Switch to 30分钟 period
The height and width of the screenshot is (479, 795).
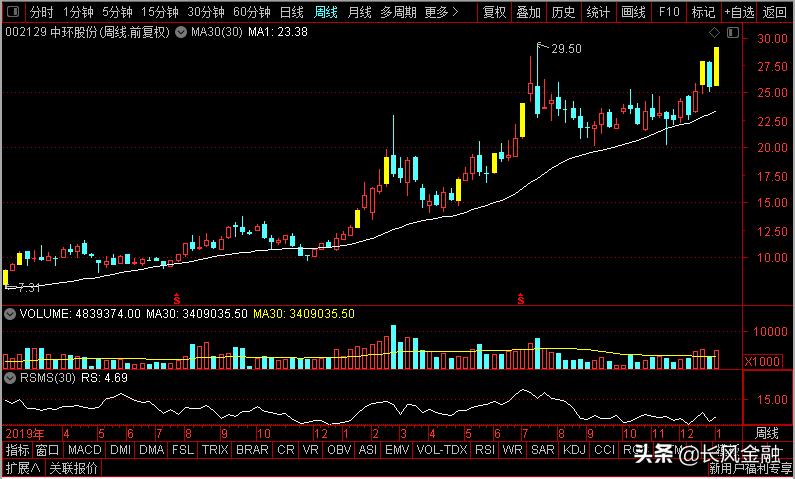point(206,12)
